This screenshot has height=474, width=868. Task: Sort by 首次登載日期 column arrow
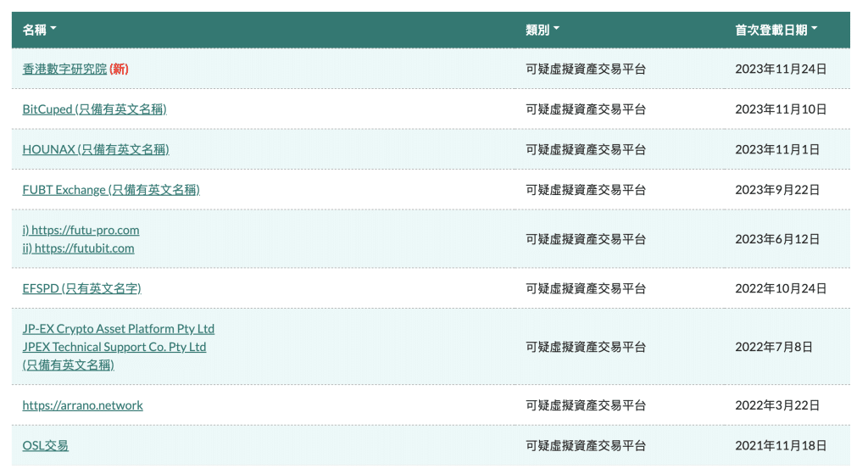[815, 30]
